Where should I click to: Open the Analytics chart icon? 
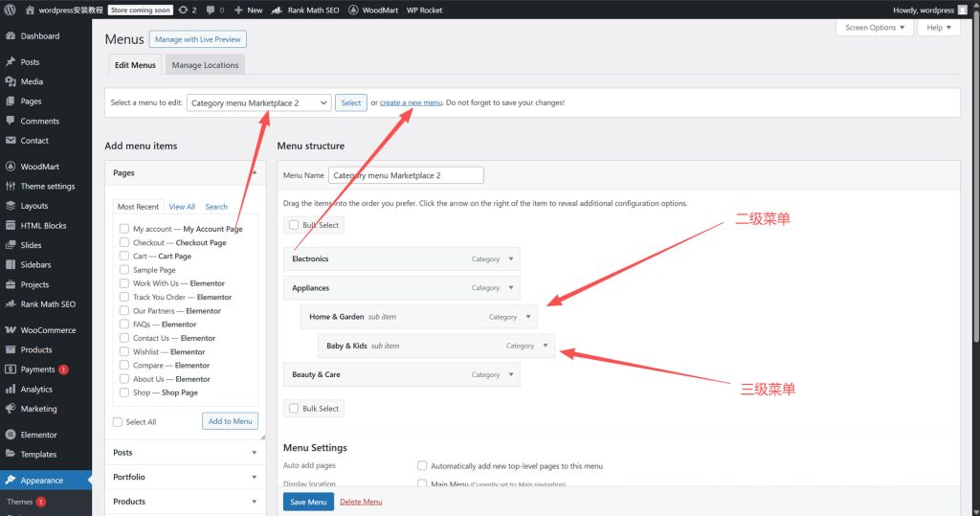tap(10, 390)
